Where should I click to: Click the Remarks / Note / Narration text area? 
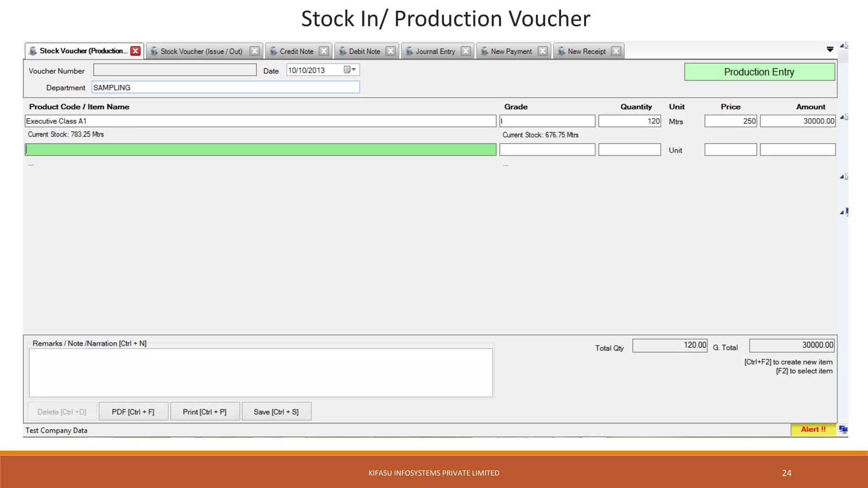pyautogui.click(x=261, y=373)
